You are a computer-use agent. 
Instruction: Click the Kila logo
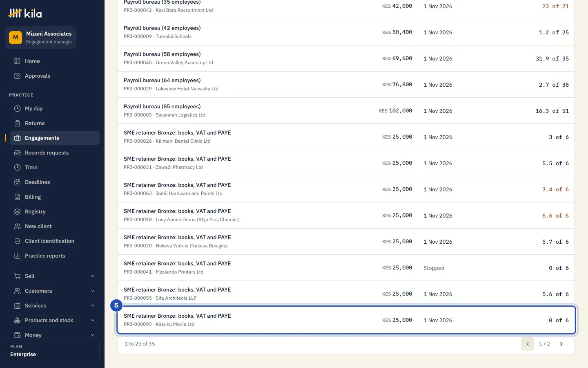[25, 13]
